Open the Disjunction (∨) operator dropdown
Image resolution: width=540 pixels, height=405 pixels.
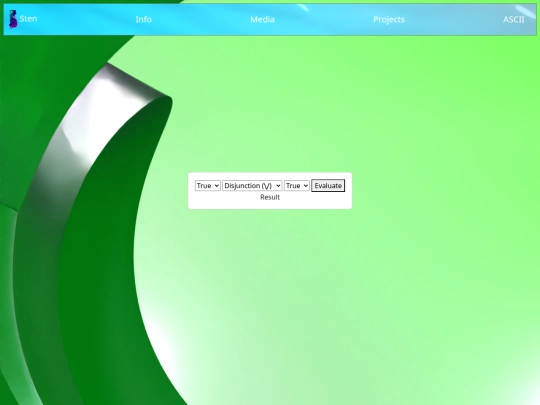252,186
